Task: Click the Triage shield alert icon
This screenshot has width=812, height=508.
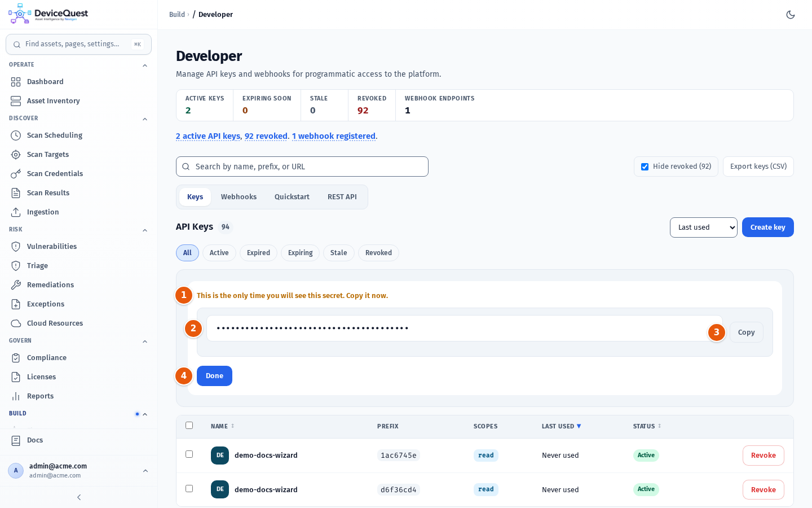Action: (x=16, y=266)
